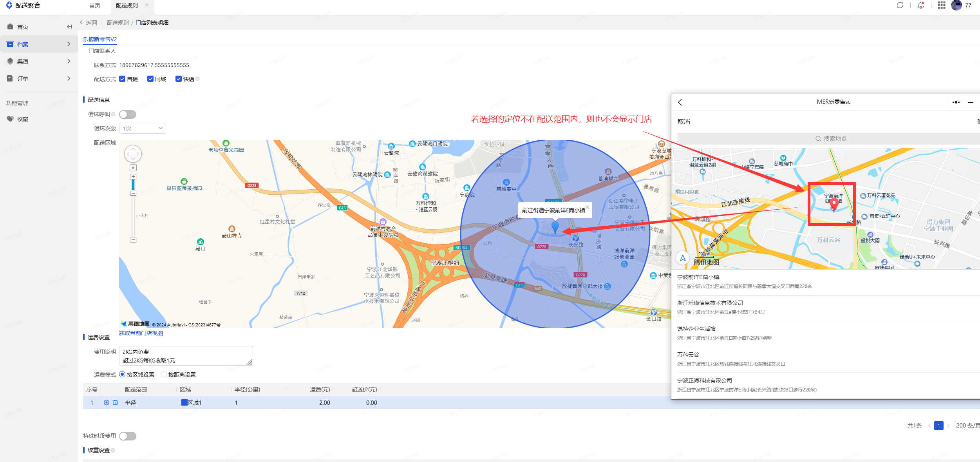Select 浙江乐檬信息技术有限公司 location result
Viewport: 980px width, 462px height.
click(826, 308)
